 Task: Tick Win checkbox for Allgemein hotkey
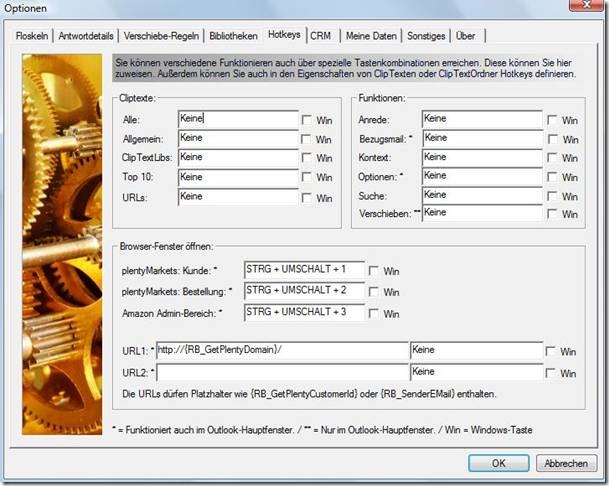[307, 139]
